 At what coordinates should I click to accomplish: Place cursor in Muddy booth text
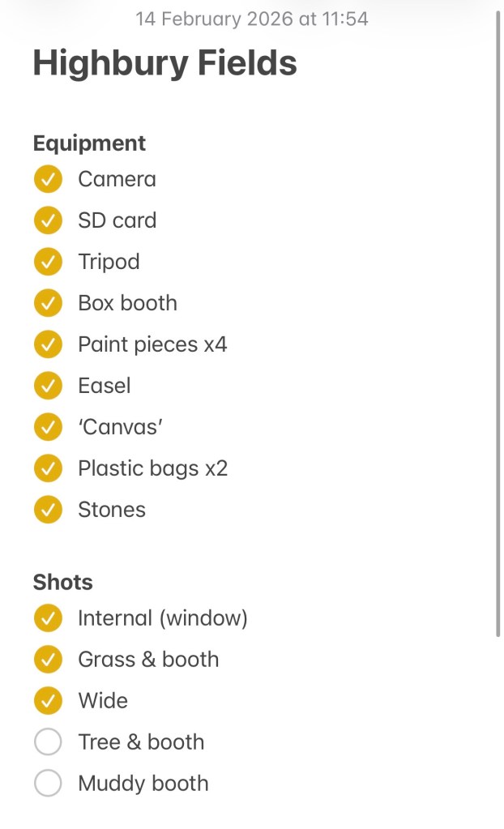tap(143, 784)
